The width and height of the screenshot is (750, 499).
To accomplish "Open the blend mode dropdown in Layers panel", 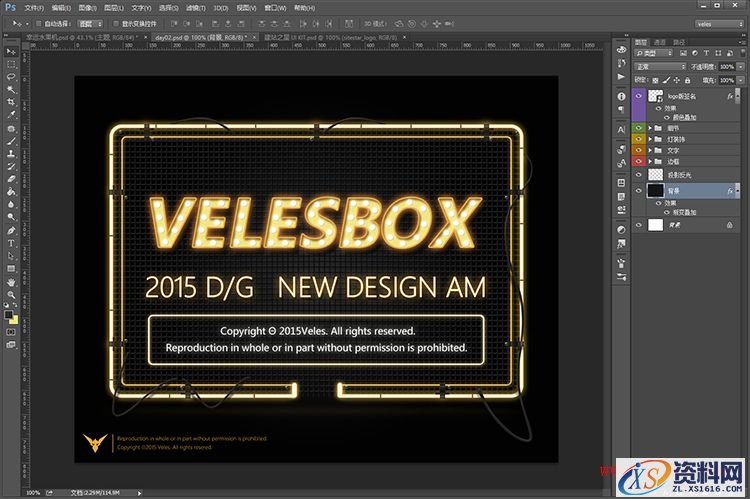I will [x=662, y=67].
